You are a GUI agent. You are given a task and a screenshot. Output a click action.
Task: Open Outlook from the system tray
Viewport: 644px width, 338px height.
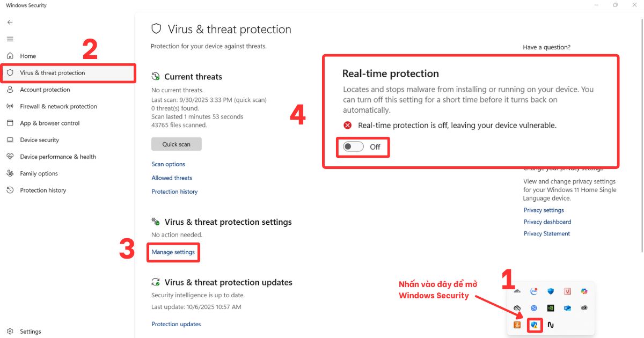tap(567, 308)
